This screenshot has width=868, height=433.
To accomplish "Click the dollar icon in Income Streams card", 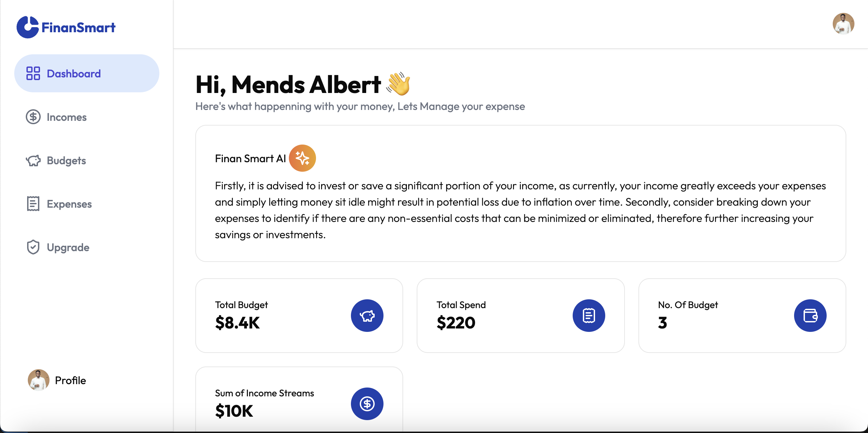I will 367,404.
